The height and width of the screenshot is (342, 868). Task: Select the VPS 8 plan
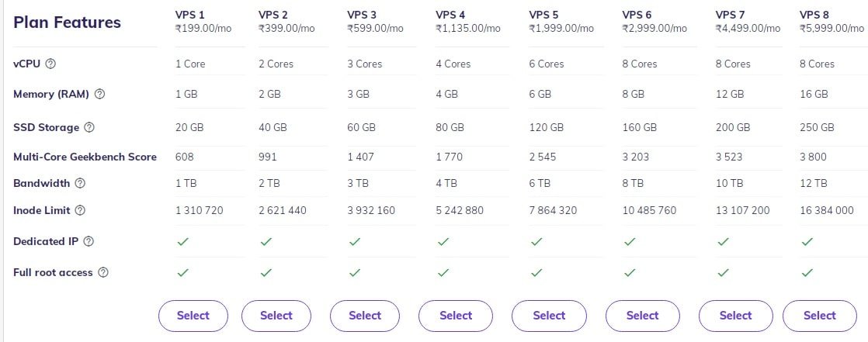click(820, 316)
